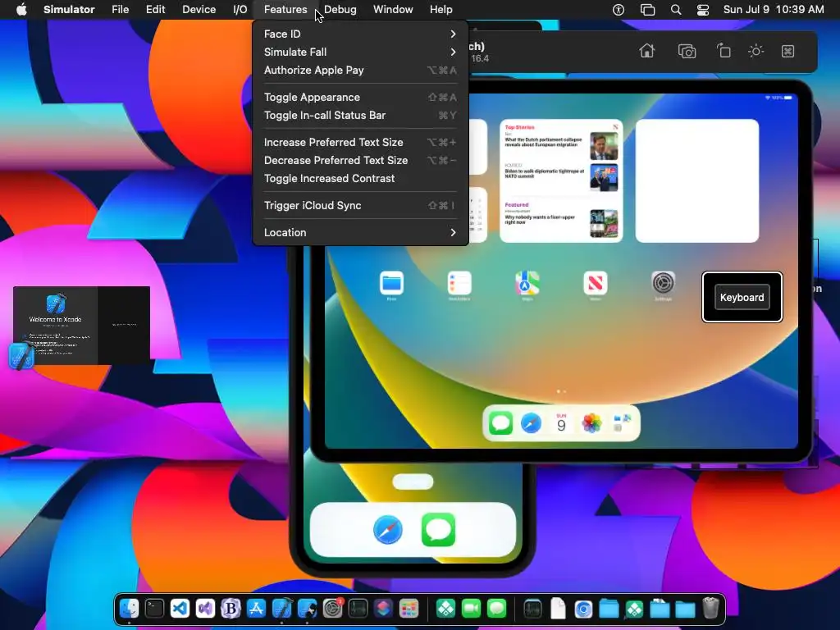The image size is (840, 630).
Task: Expand the Face ID submenu
Action: 360,34
